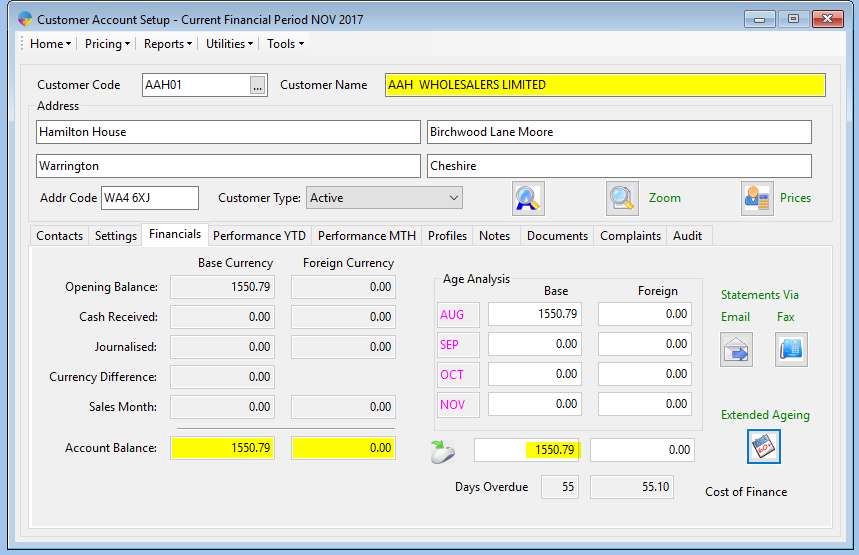The width and height of the screenshot is (859, 555).
Task: Open the Prices icon button
Action: (x=757, y=198)
